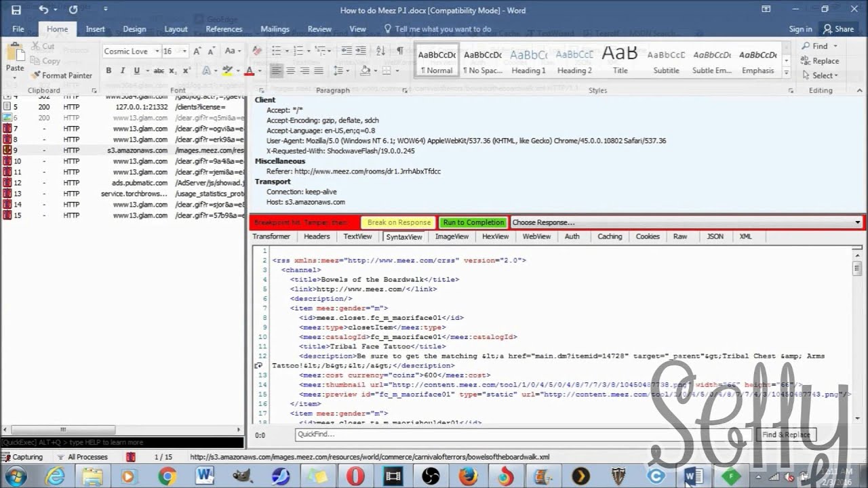Viewport: 868px width, 488px height.
Task: Toggle Bold formatting
Action: (x=108, y=70)
